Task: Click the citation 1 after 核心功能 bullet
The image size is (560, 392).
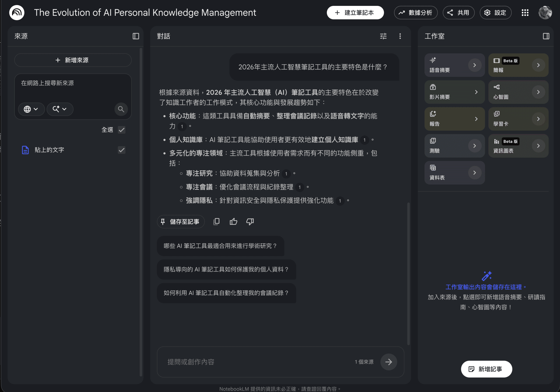Action: point(182,126)
